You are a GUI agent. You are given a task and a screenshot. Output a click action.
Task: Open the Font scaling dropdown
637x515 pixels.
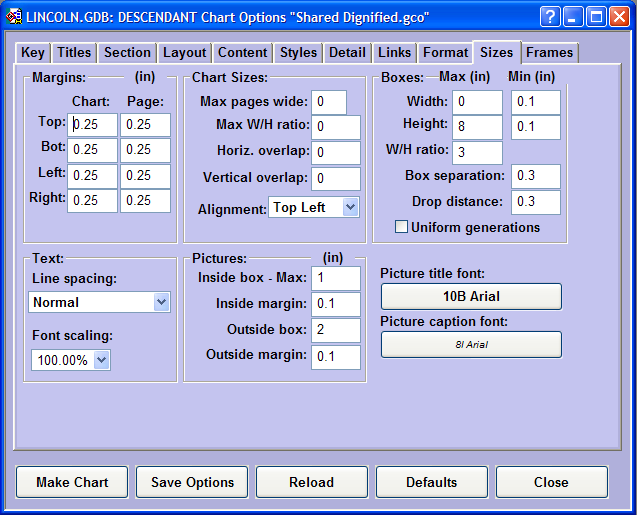tap(101, 360)
